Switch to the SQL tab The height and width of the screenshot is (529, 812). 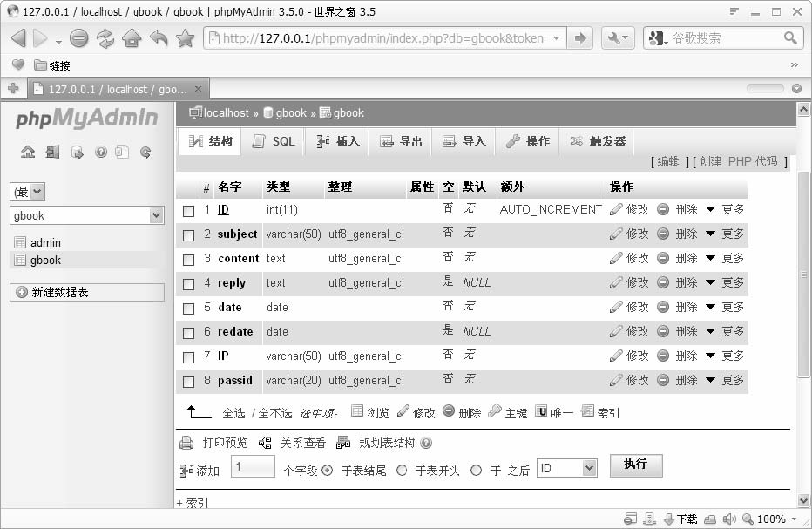[273, 141]
